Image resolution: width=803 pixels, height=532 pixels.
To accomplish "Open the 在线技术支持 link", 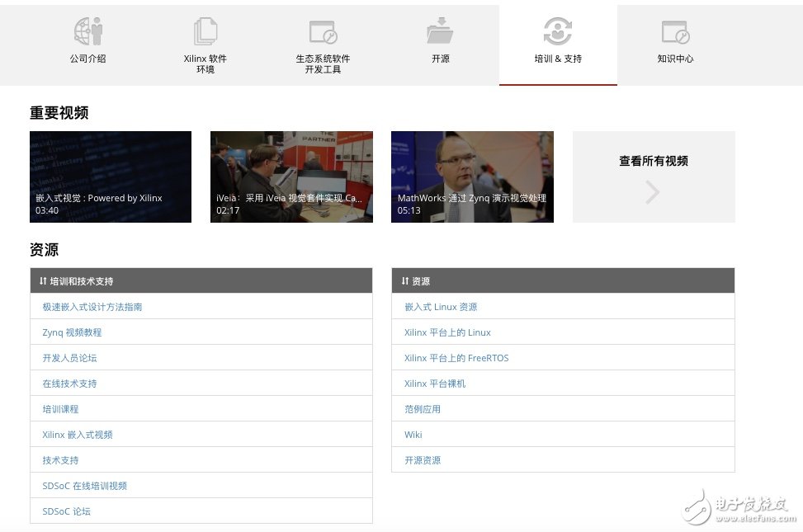I will (x=69, y=384).
